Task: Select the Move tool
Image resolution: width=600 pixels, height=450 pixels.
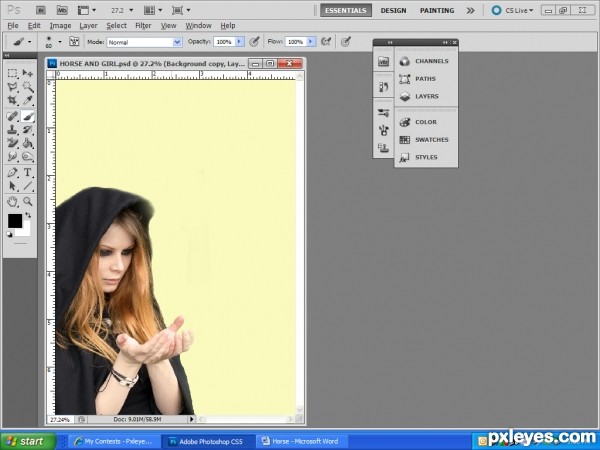Action: click(28, 73)
